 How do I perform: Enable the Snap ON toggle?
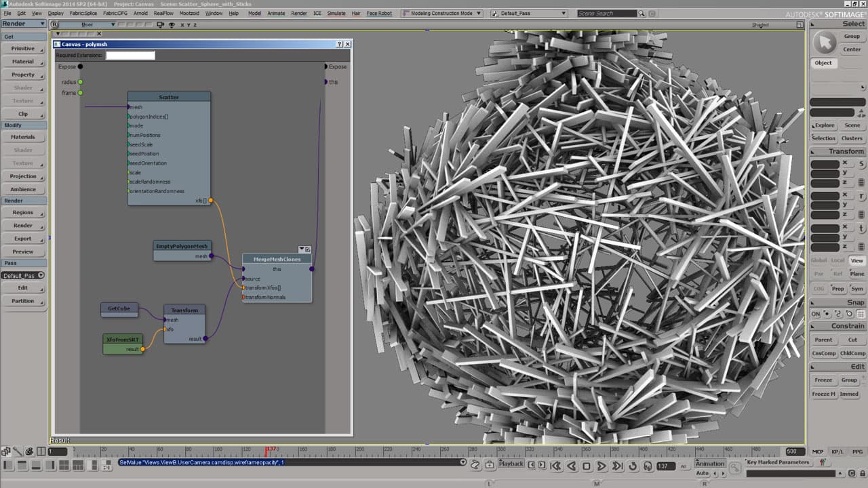pos(816,314)
